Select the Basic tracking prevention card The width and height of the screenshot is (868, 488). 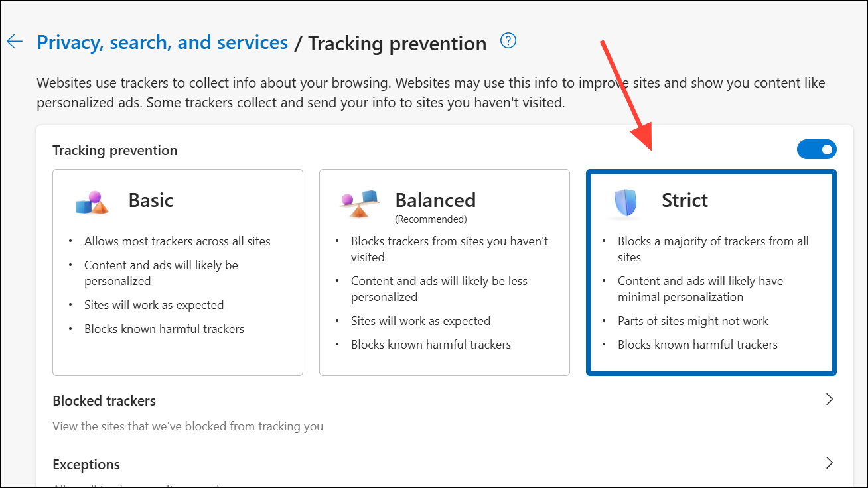178,273
